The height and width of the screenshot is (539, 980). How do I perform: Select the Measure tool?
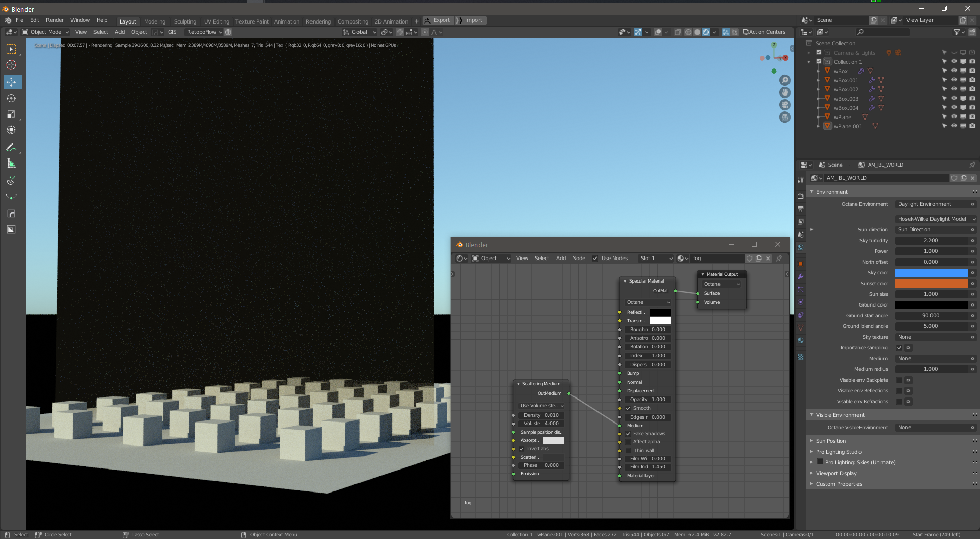[11, 163]
